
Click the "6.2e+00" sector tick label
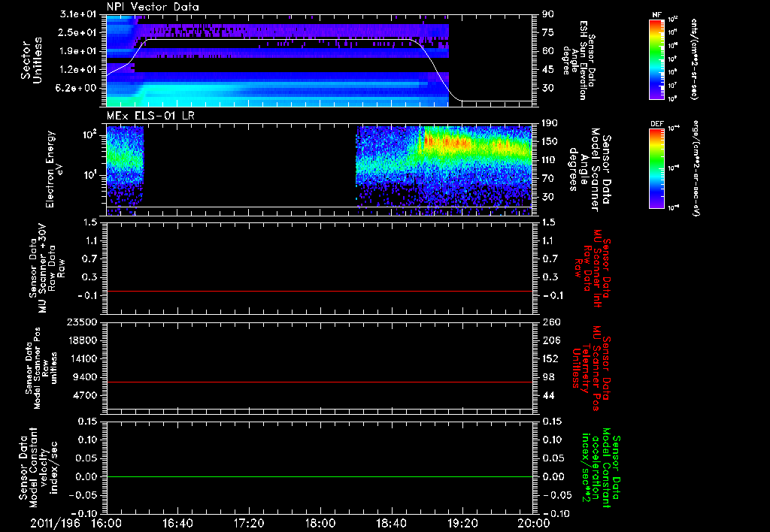point(77,88)
